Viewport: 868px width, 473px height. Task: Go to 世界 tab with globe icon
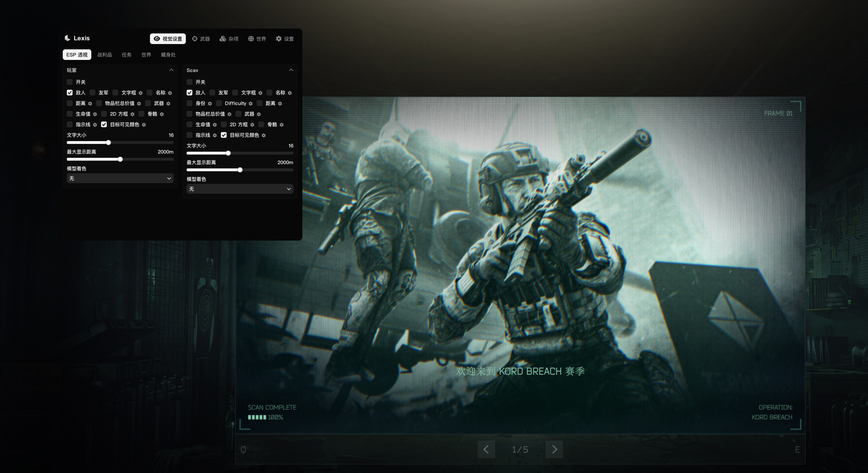point(257,39)
